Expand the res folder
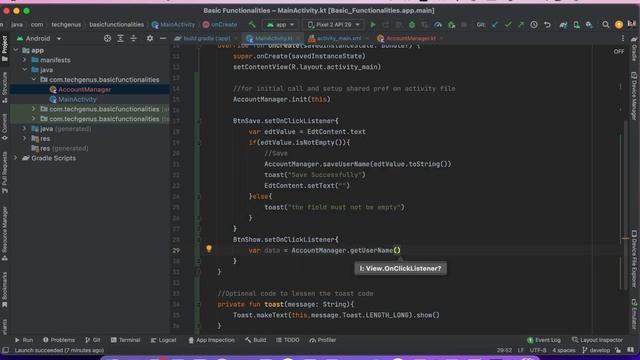640x360 pixels. coord(25,138)
